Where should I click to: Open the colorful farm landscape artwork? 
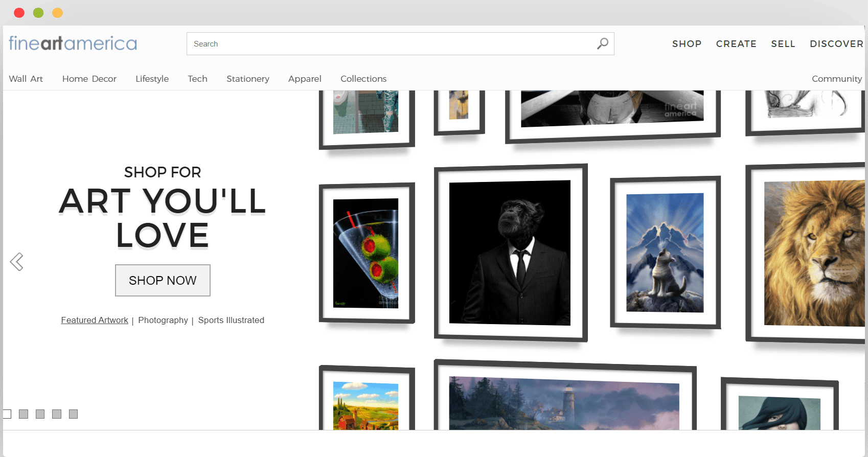[366, 399]
